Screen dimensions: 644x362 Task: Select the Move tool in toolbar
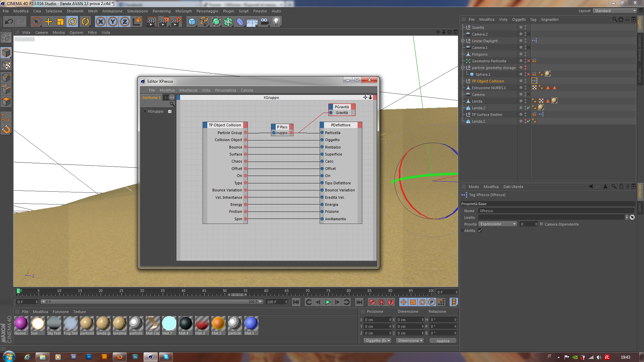pyautogui.click(x=48, y=22)
